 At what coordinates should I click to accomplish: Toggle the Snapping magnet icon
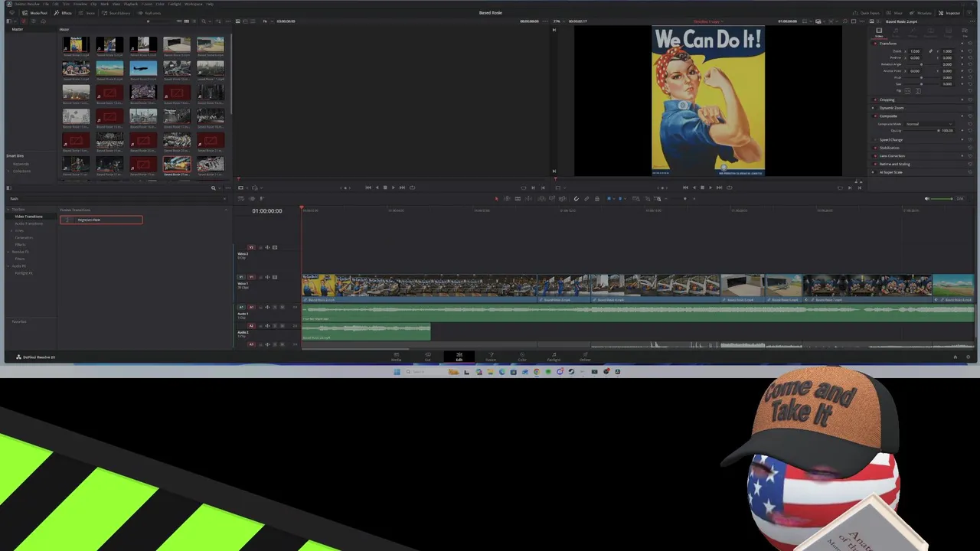click(577, 198)
